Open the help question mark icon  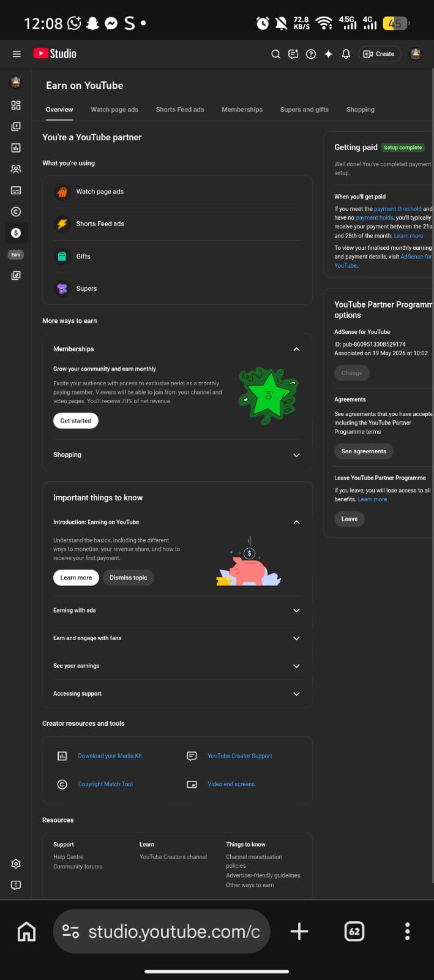pos(311,54)
